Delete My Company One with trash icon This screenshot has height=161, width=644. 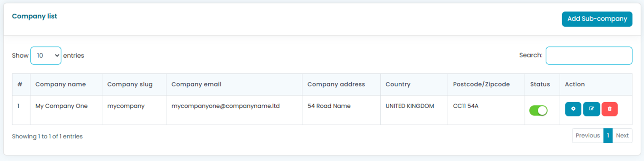tap(610, 109)
